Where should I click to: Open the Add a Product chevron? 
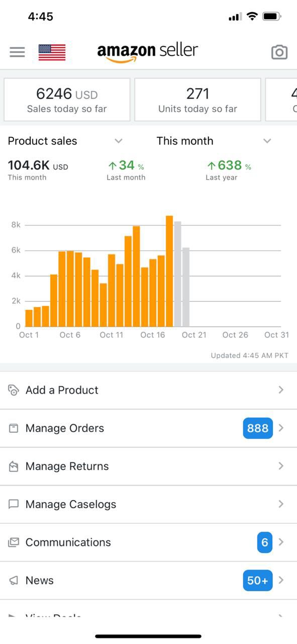[281, 390]
